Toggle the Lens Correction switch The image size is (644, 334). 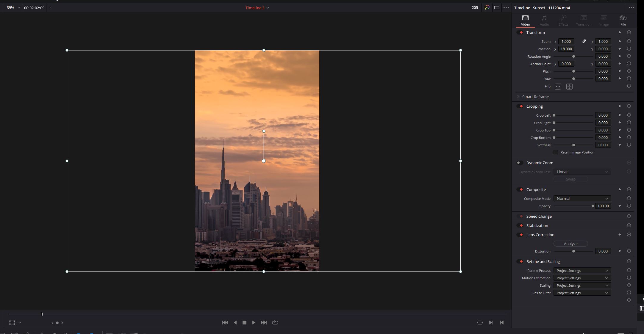520,235
